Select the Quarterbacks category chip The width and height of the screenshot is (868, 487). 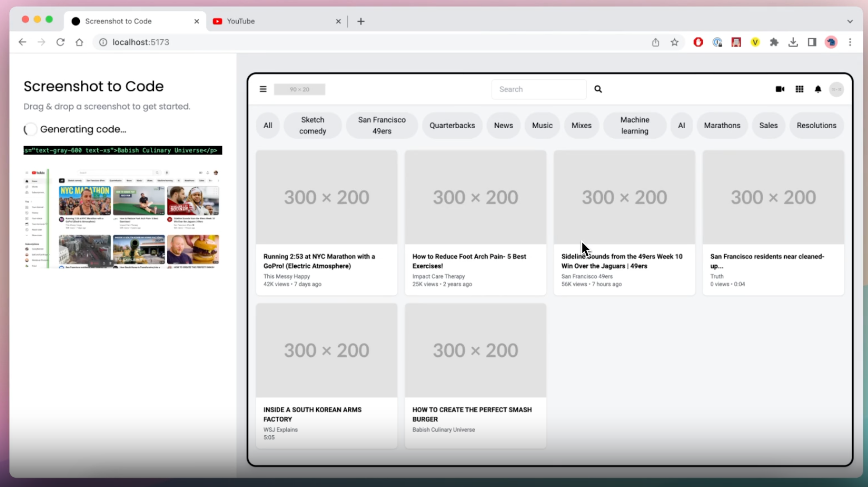452,125
